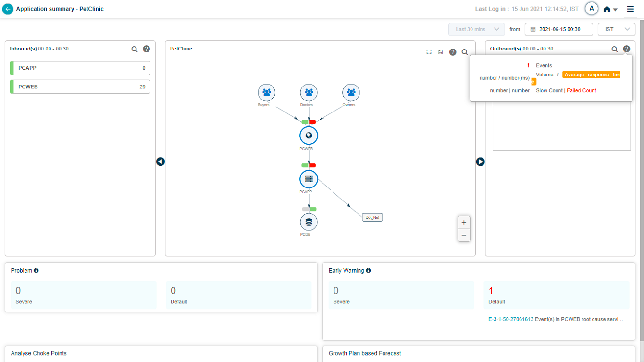Click the save icon in PetClinic panel
644x362 pixels.
pos(441,52)
